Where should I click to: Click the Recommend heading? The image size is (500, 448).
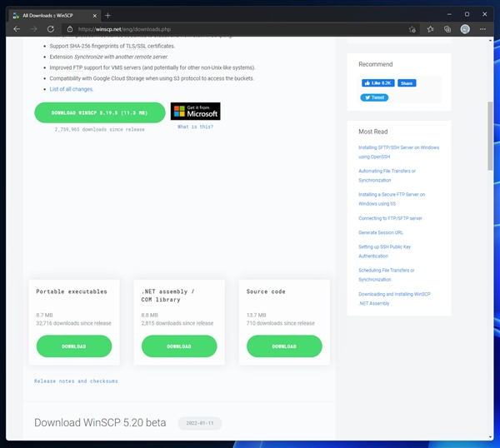click(376, 64)
